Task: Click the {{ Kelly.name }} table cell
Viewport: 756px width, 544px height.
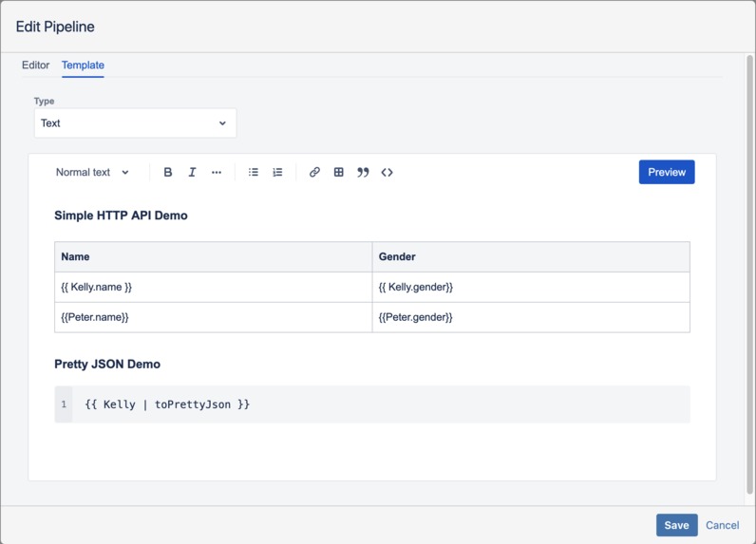Action: (x=214, y=287)
